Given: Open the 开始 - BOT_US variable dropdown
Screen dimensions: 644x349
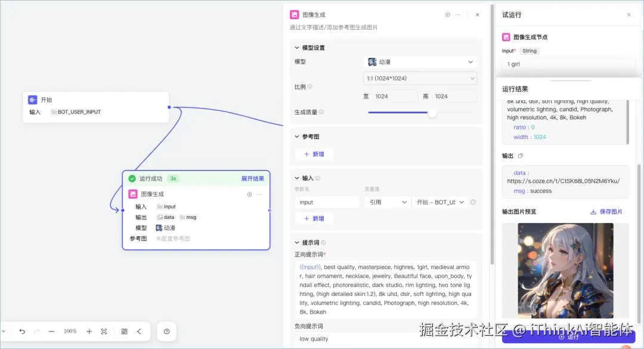Looking at the screenshot, I should click(440, 202).
